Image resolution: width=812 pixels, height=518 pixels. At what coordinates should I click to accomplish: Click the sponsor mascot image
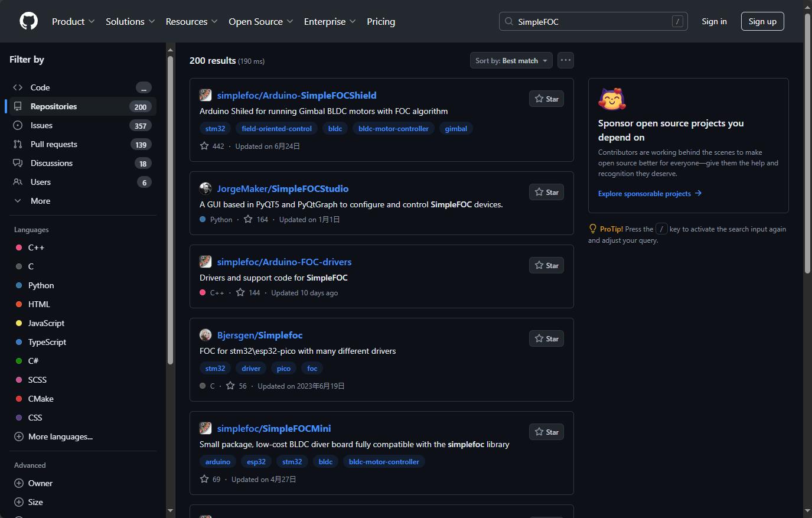point(612,99)
